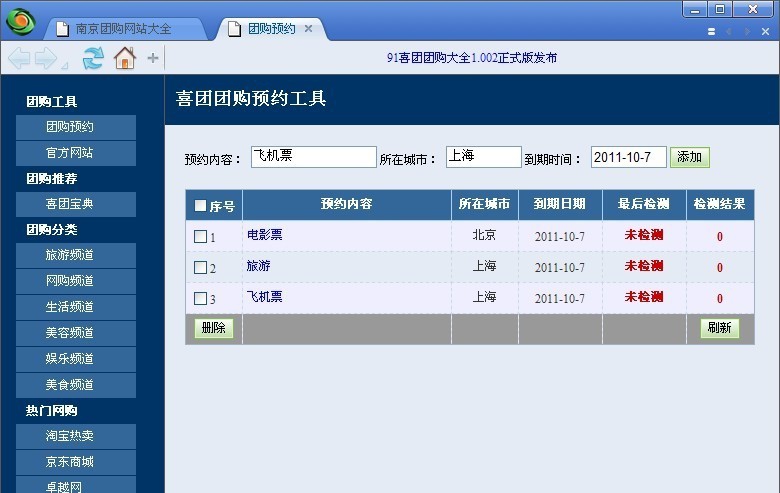
Task: Open 91喜团团购大全1.002 release notice link
Action: coord(472,58)
